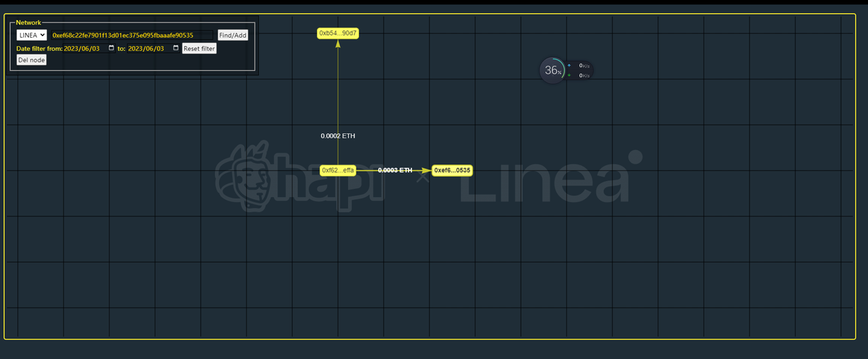This screenshot has height=359, width=868.
Task: Open calendar picker for the from date
Action: [111, 48]
